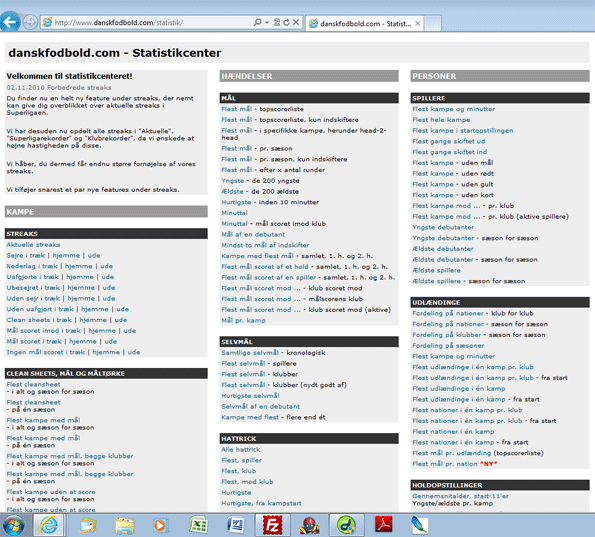Image resolution: width=595 pixels, height=537 pixels.
Task: Close the danskfodbold.com browser tab
Action: pos(418,24)
